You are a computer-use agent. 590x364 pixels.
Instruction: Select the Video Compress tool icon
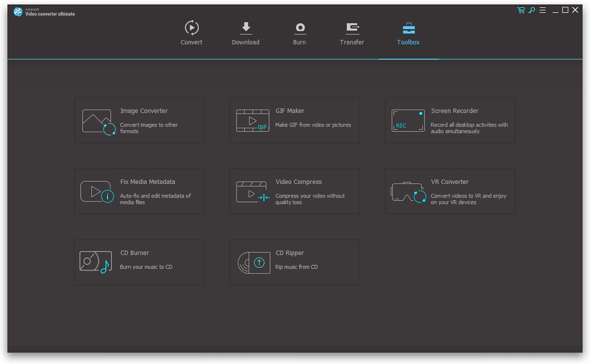click(x=252, y=191)
